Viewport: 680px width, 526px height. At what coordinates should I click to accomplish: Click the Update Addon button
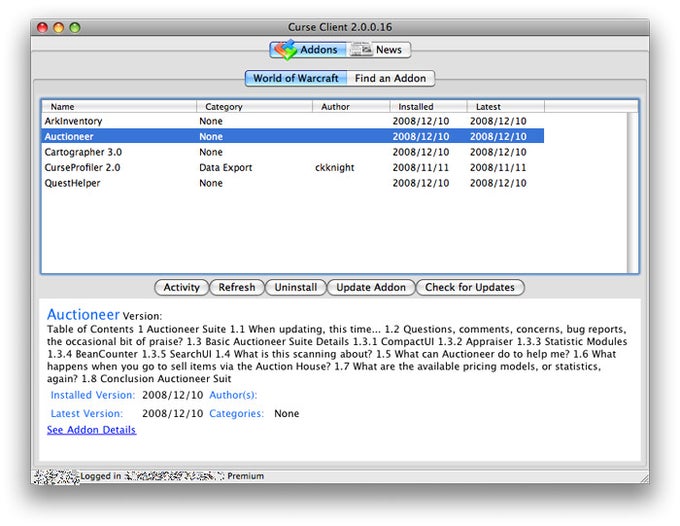coord(371,288)
